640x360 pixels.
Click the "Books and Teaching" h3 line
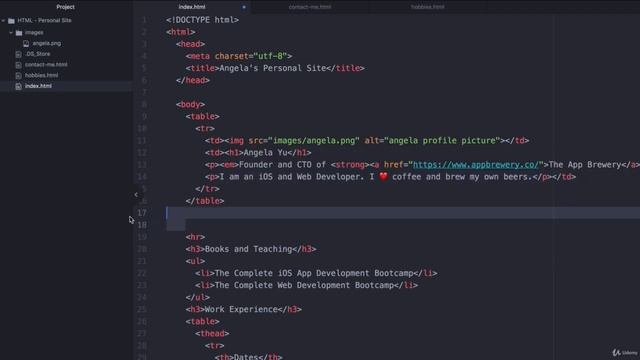[x=251, y=249]
